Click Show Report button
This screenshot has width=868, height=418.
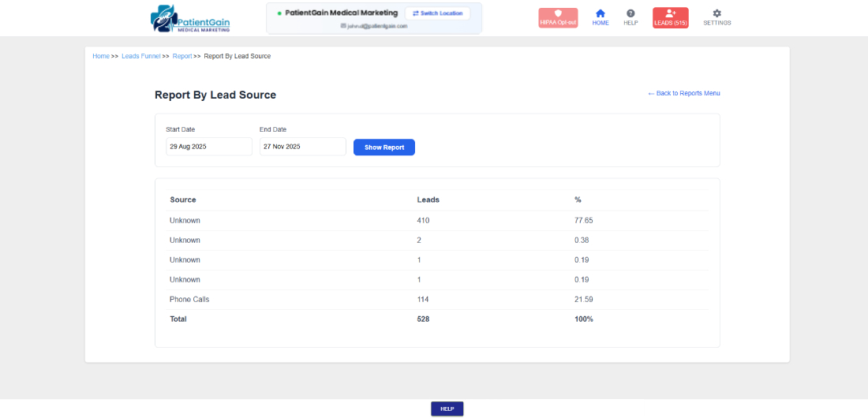coord(384,147)
